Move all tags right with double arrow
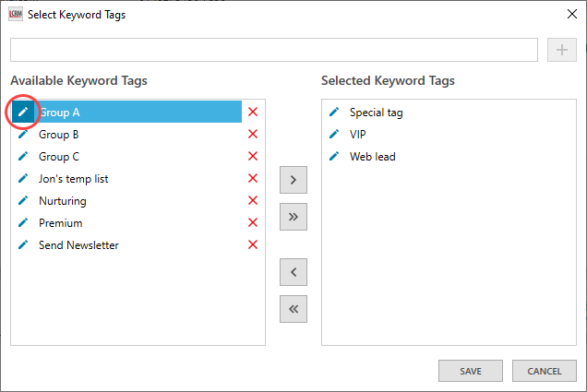This screenshot has width=587, height=392. click(293, 217)
